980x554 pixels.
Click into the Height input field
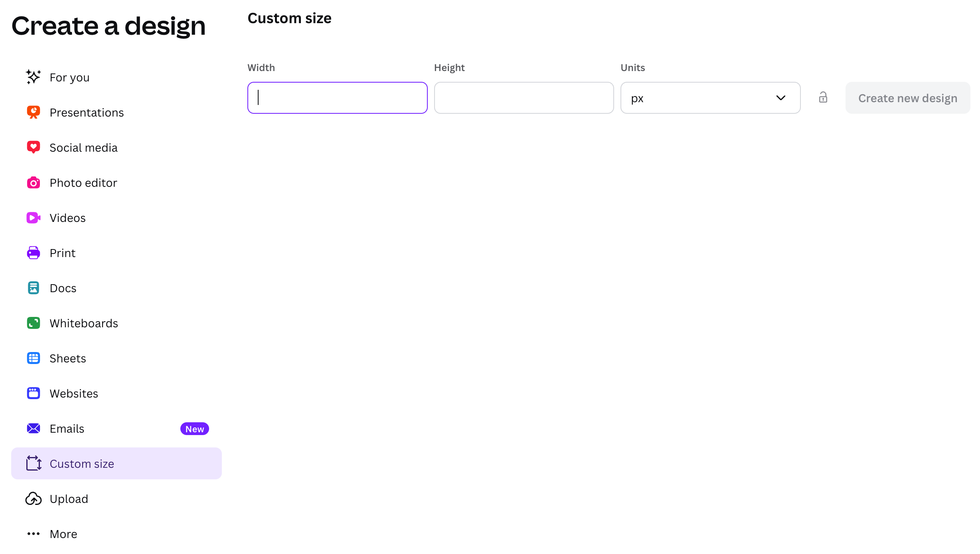click(524, 98)
